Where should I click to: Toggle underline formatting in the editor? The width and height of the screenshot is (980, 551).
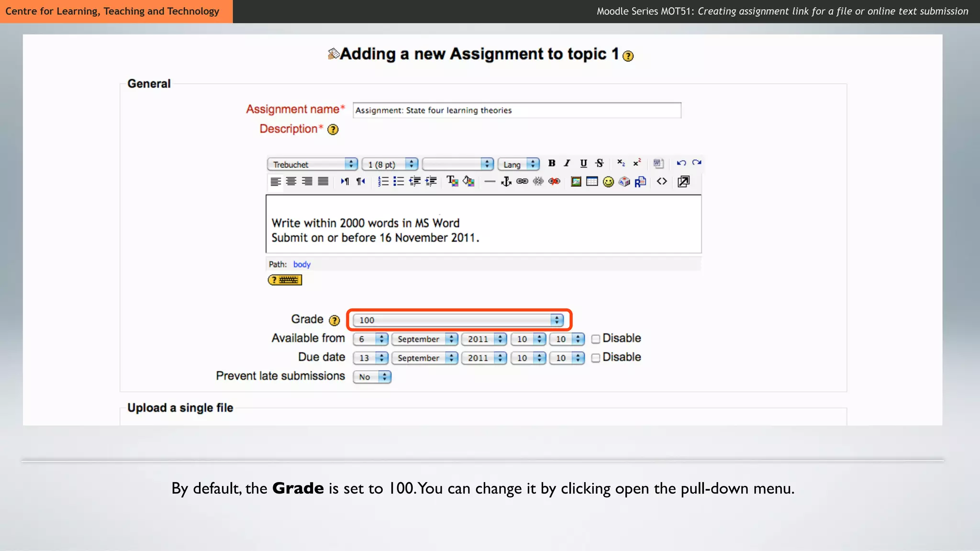click(x=583, y=163)
